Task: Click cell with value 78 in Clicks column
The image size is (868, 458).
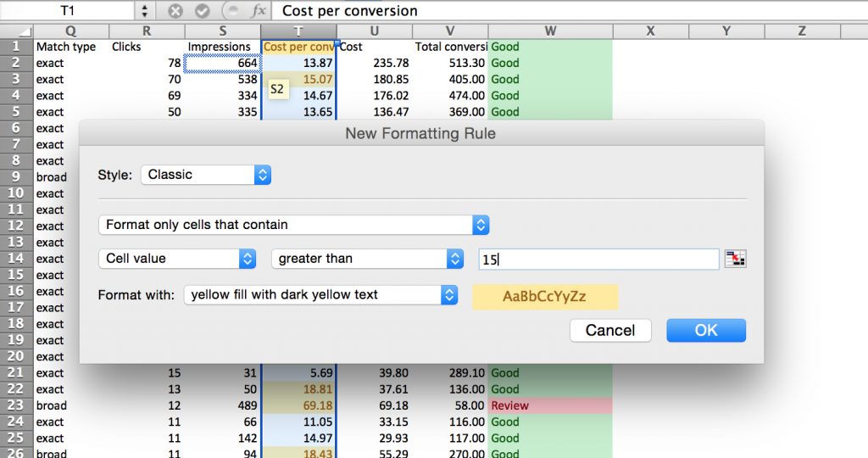Action: coord(147,63)
